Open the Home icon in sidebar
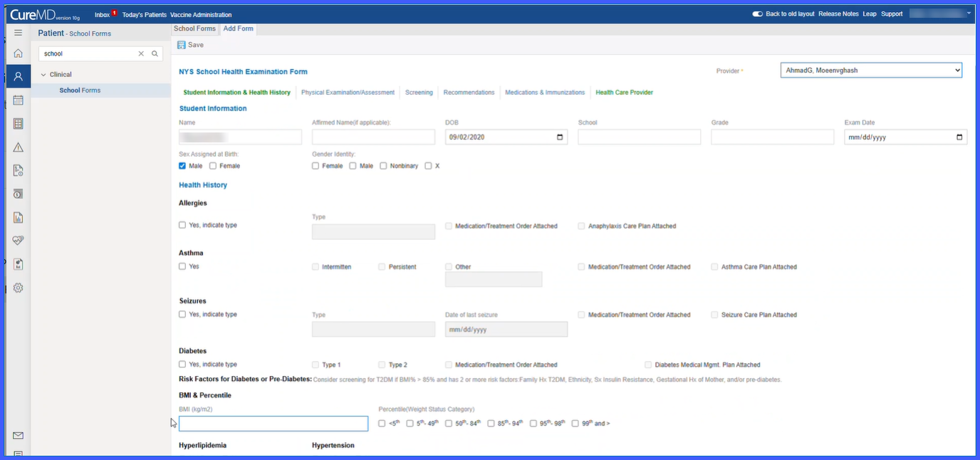The image size is (980, 460). click(x=18, y=53)
